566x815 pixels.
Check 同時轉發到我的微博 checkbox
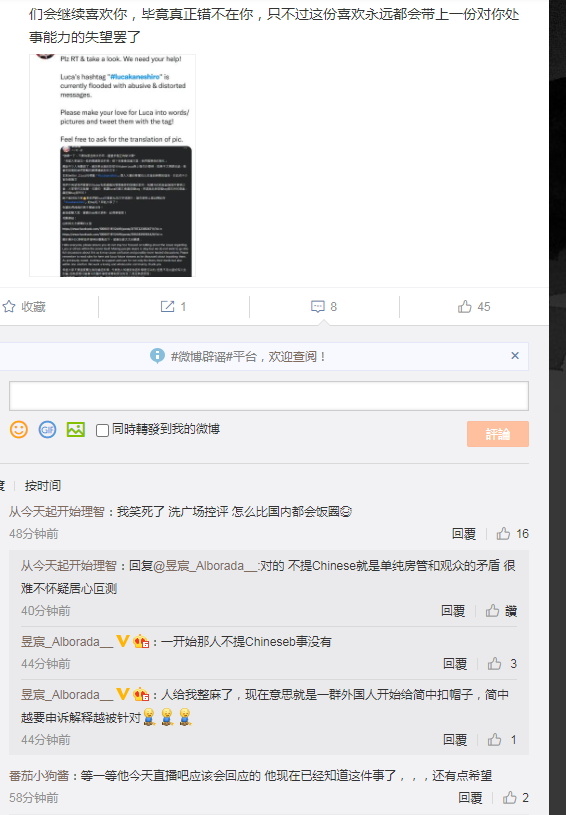tap(102, 430)
